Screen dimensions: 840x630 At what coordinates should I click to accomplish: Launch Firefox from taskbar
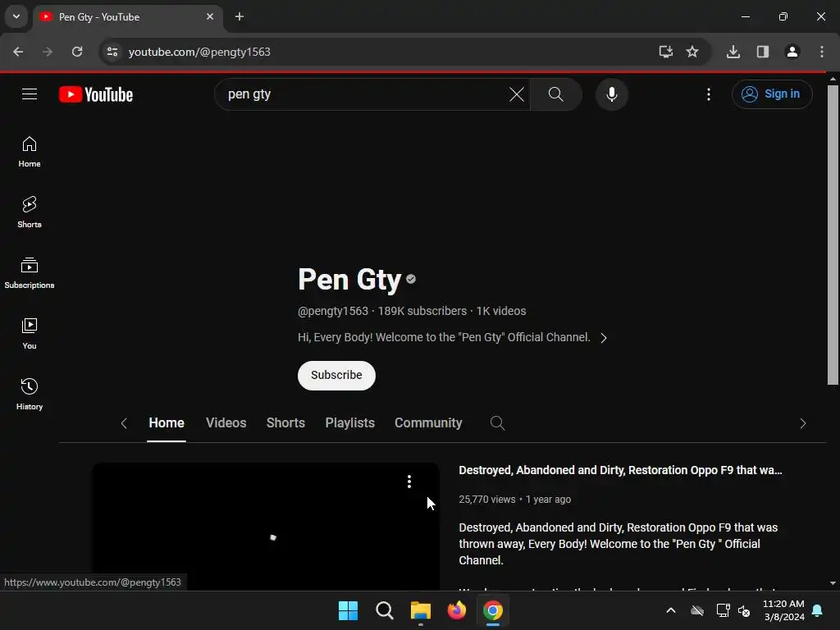[456, 610]
